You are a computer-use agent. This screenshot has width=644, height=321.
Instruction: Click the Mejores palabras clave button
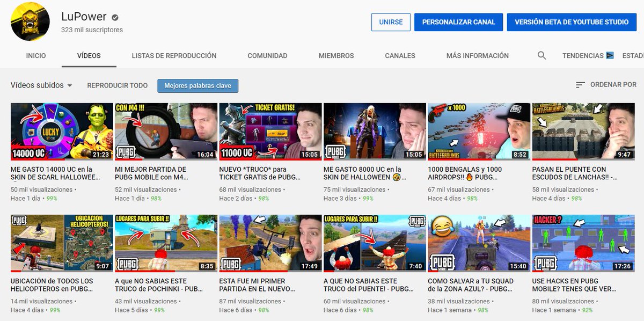tap(197, 86)
